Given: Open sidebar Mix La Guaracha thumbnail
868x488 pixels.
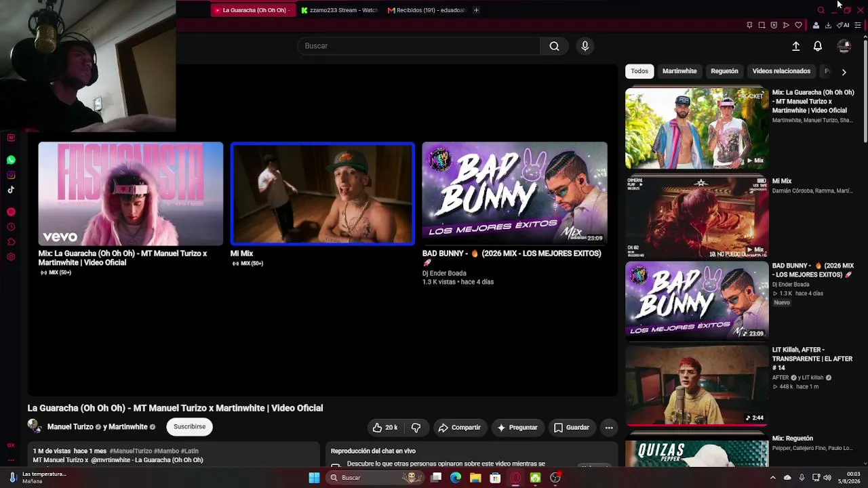Looking at the screenshot, I should click(x=696, y=128).
